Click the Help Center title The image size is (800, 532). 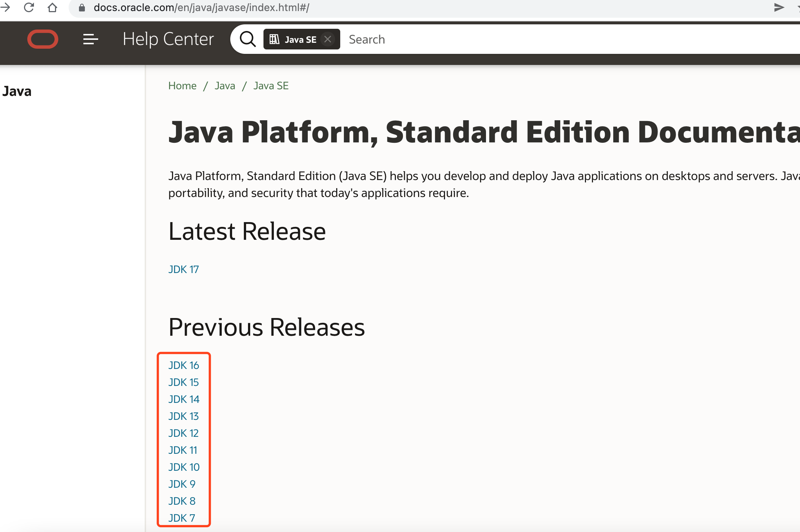tap(168, 39)
